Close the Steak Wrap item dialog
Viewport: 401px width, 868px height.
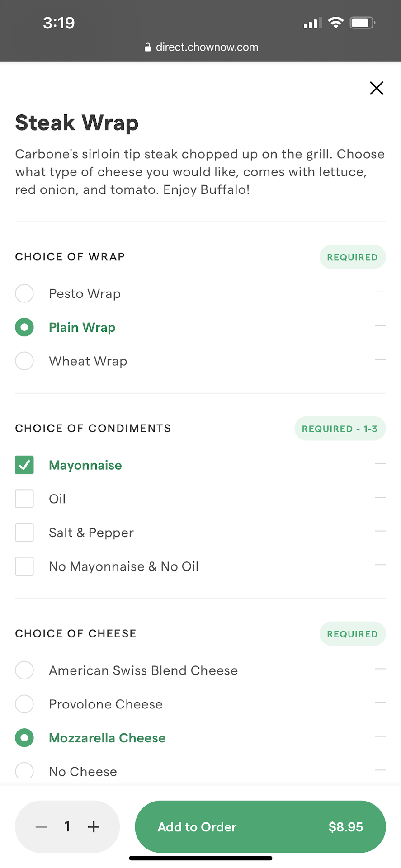[x=376, y=88]
